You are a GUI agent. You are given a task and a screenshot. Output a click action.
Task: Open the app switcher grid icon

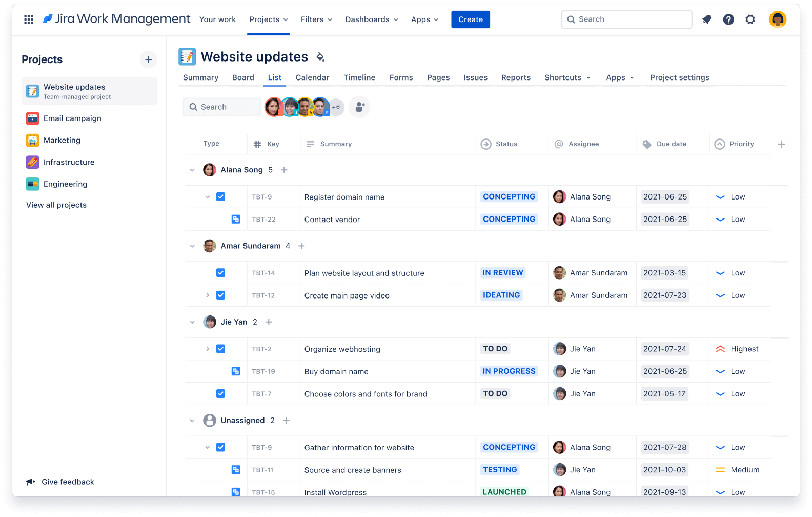[x=29, y=19]
